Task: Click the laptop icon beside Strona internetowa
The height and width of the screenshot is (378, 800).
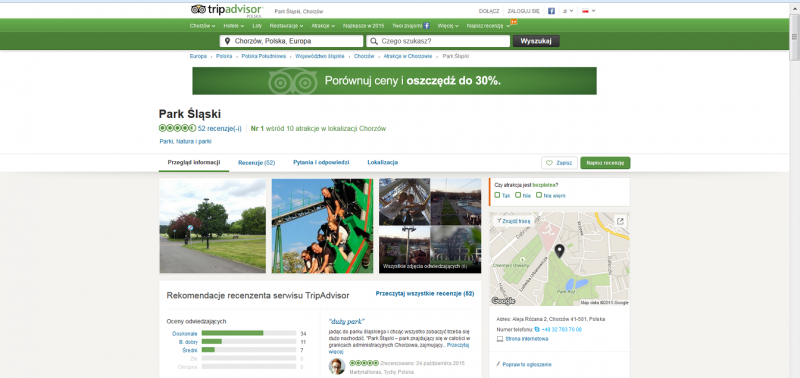Action: tap(500, 339)
